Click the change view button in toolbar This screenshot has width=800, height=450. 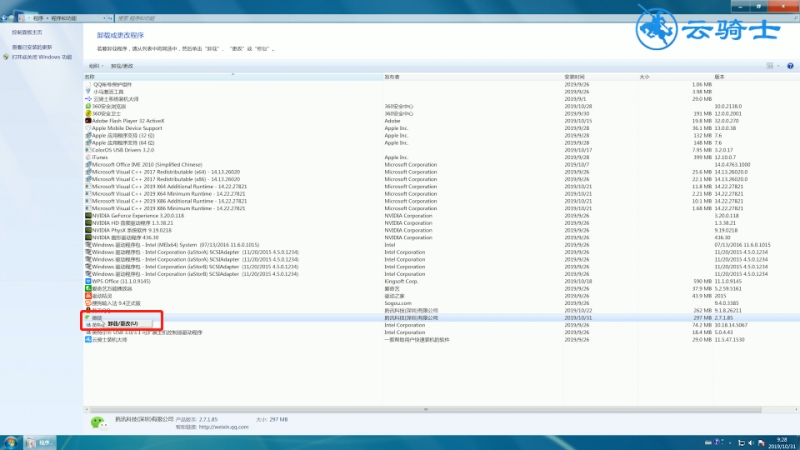pyautogui.click(x=769, y=66)
